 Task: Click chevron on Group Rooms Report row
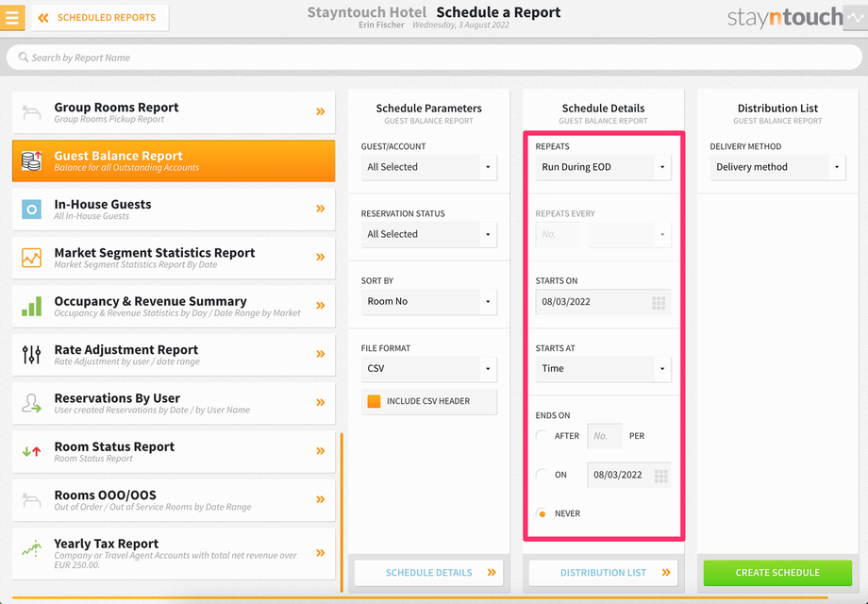tap(321, 111)
